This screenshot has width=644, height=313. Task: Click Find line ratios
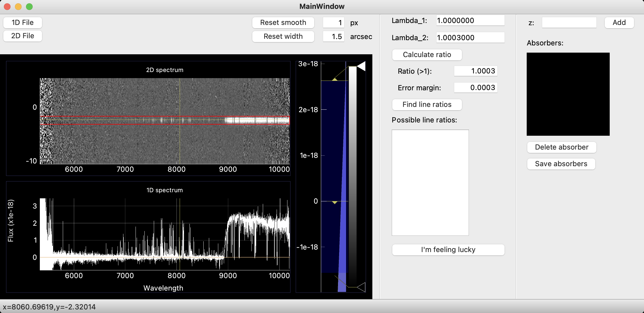point(427,104)
